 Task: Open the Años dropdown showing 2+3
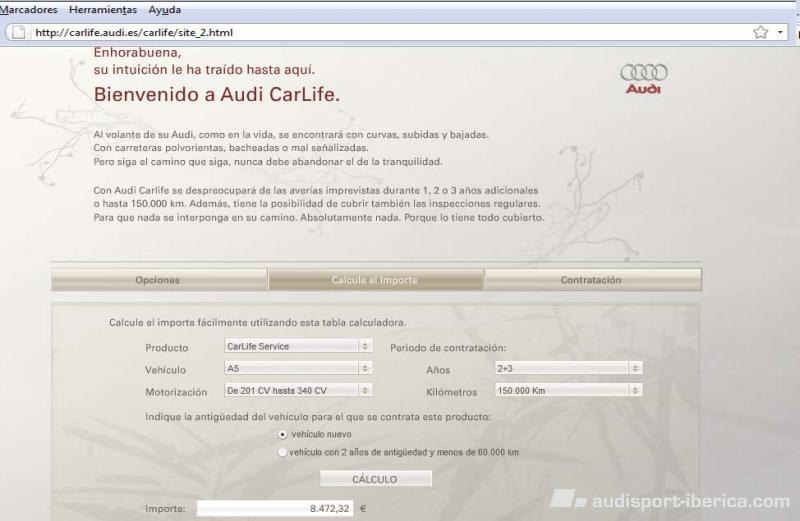pyautogui.click(x=568, y=368)
